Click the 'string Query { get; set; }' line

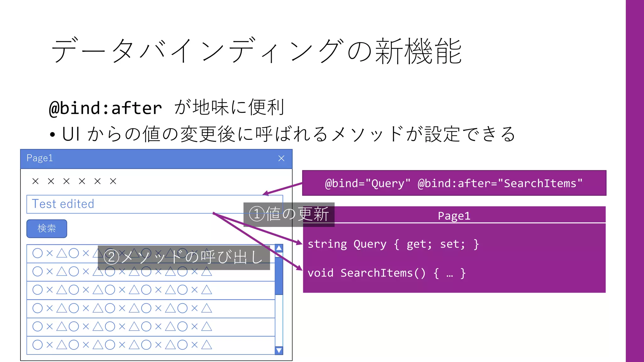(x=393, y=244)
